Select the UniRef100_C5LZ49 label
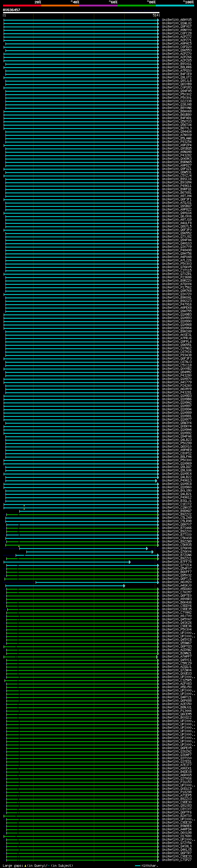 pos(176,518)
